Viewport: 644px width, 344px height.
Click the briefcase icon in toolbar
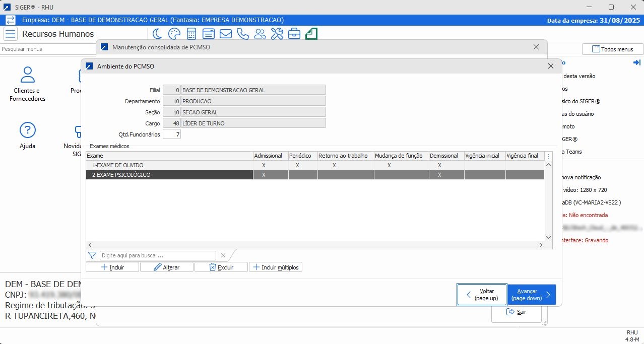pos(294,34)
